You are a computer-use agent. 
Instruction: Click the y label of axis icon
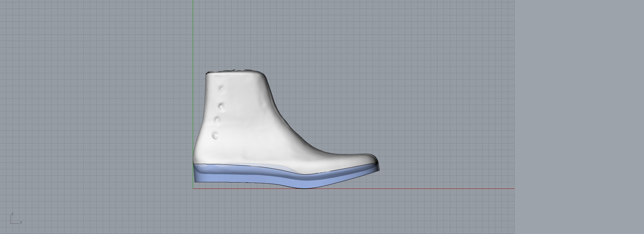(x=21, y=222)
